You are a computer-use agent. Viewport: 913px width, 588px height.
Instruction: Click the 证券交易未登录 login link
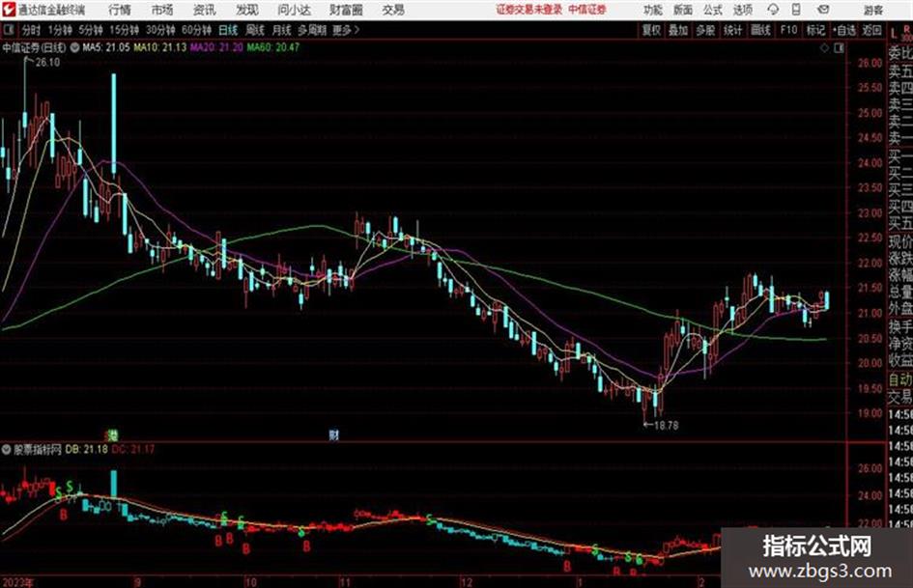tap(528, 10)
